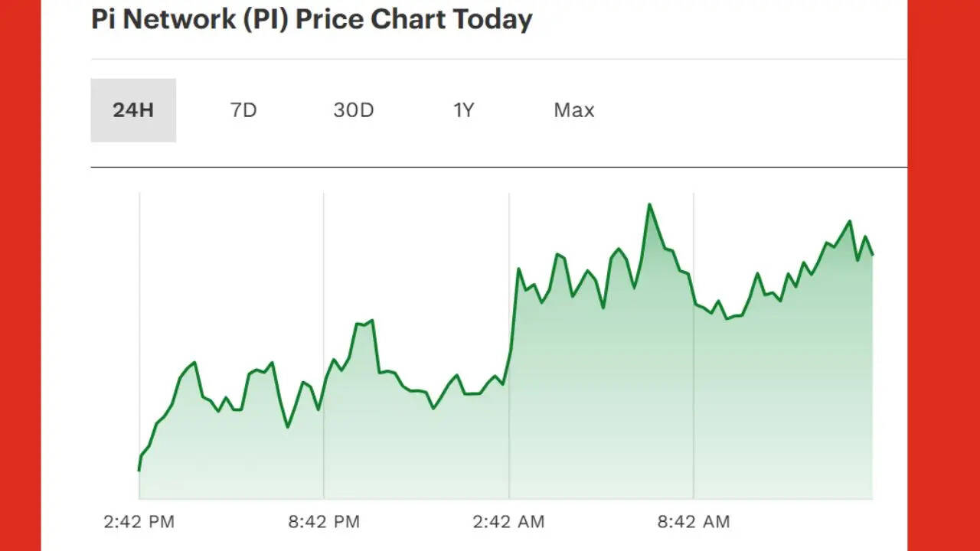
Task: Click the 8:42 PM axis label
Action: [324, 522]
